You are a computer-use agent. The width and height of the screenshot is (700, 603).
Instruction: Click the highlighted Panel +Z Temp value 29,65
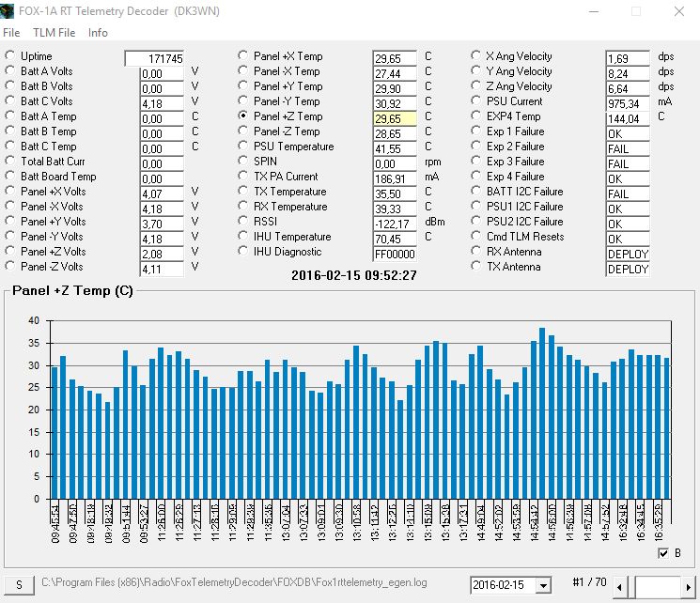[395, 118]
